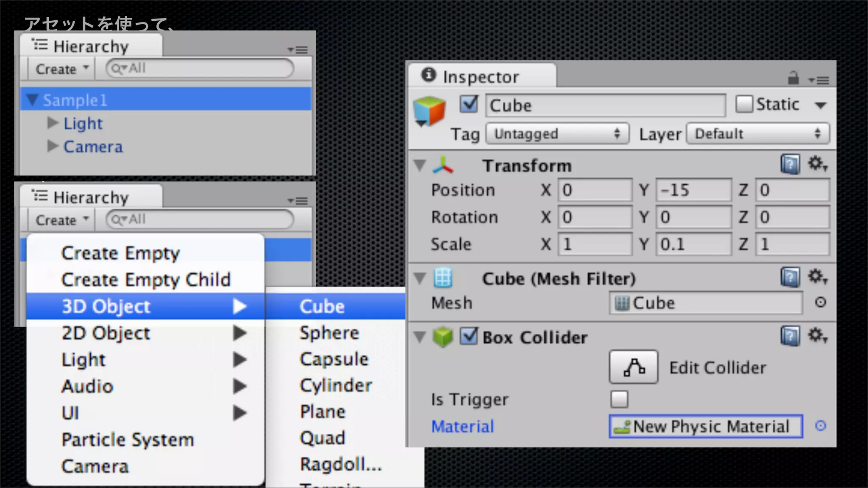
Task: Click the Mesh Filter help book icon
Action: tap(790, 278)
